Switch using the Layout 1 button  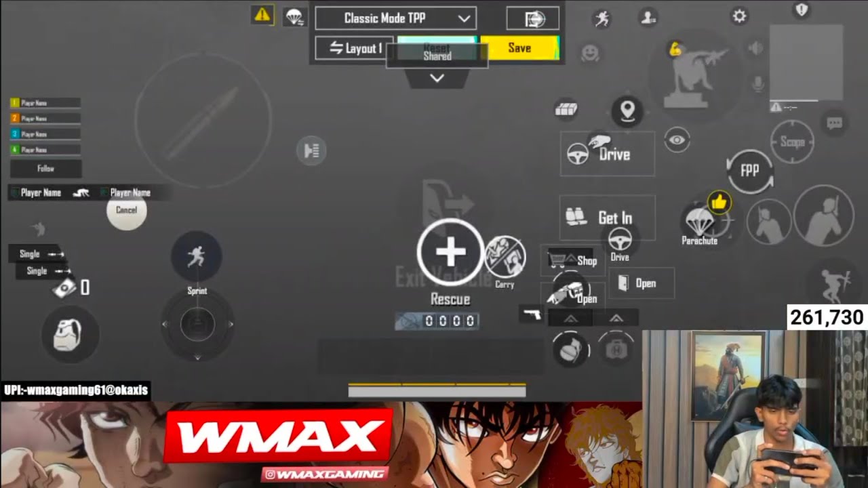pyautogui.click(x=355, y=48)
